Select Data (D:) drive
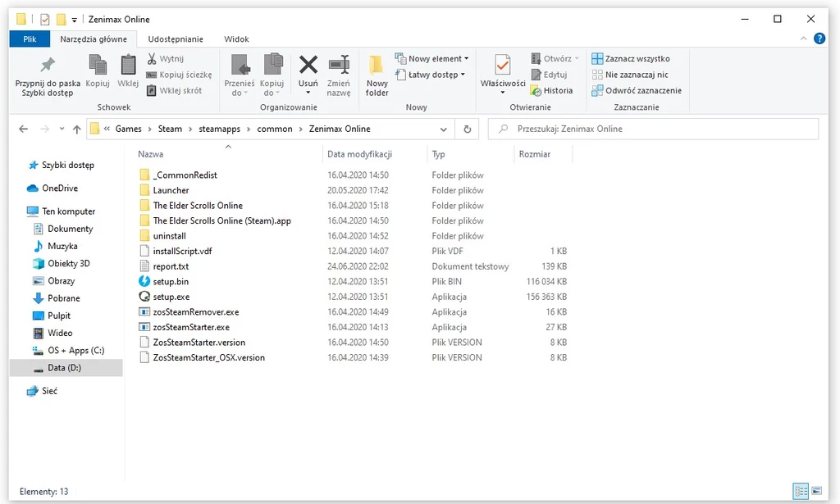This screenshot has width=840, height=504. (66, 368)
